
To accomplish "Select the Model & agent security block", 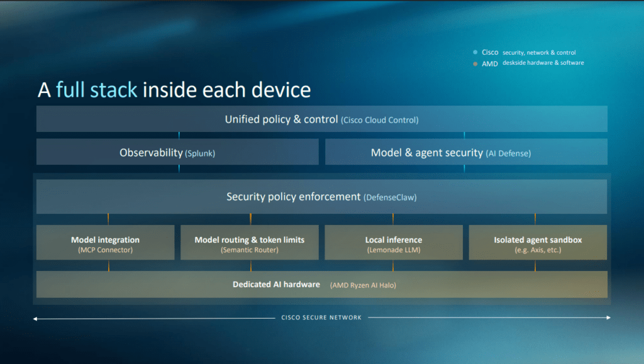I will (x=466, y=152).
